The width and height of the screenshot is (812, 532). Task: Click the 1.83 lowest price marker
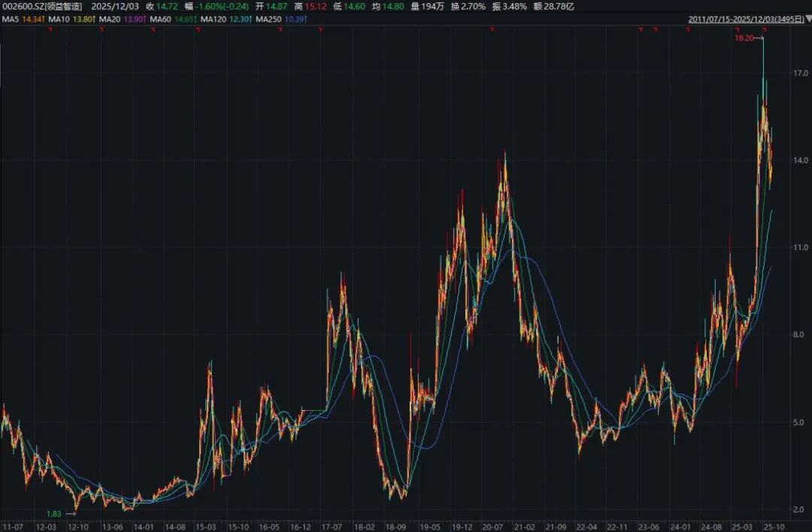pos(54,512)
